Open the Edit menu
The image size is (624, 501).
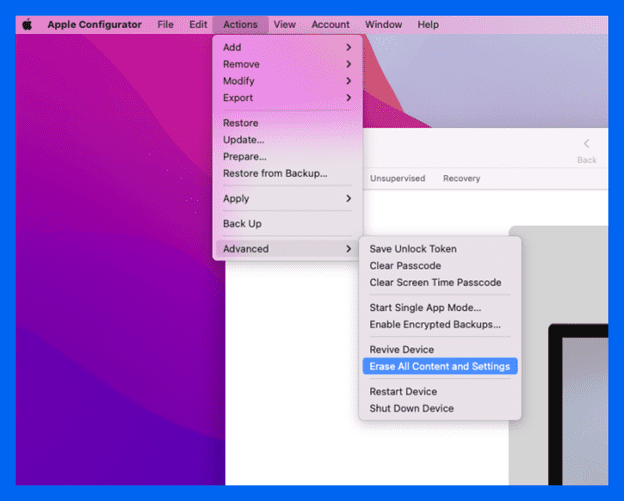coord(198,25)
